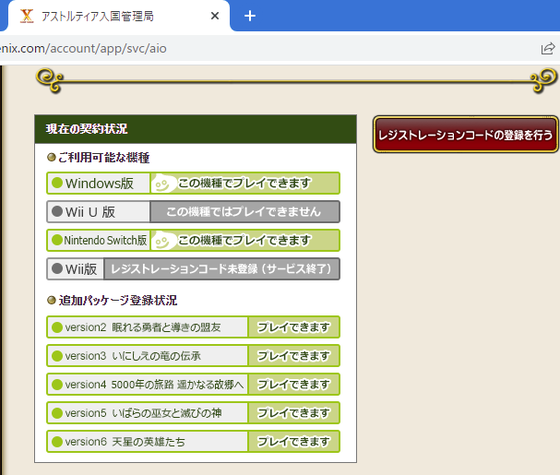The width and height of the screenshot is (560, 475).
Task: Click green status dot beside Windows版
Action: point(57,183)
